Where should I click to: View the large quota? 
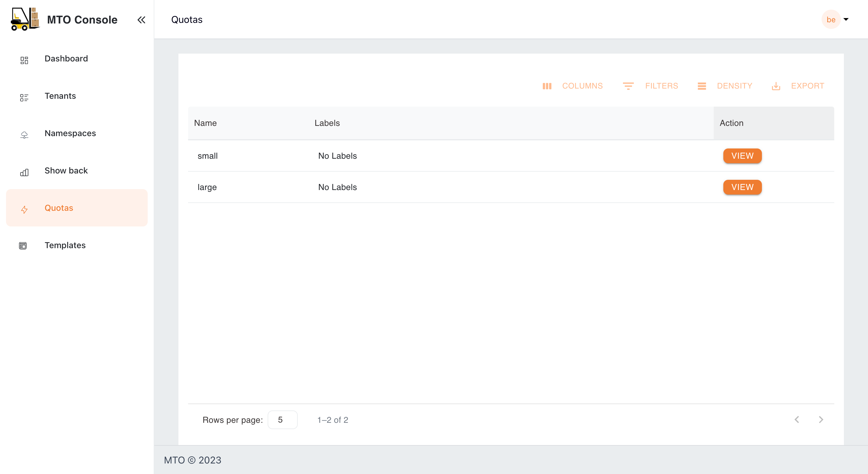tap(742, 187)
